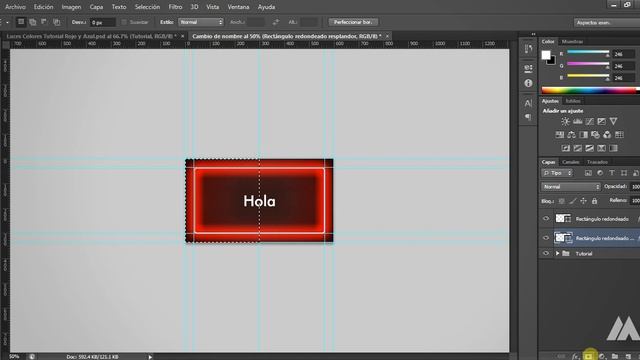Switch to the Trazados tab
Screen dimensions: 640x360
[597, 162]
